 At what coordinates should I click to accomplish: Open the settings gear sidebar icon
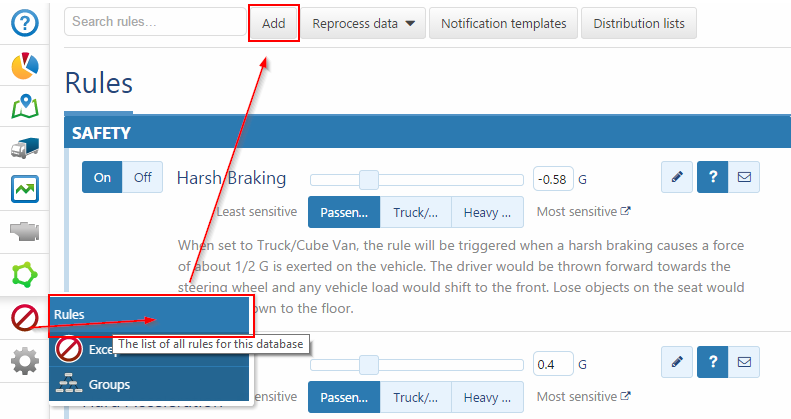[x=24, y=360]
